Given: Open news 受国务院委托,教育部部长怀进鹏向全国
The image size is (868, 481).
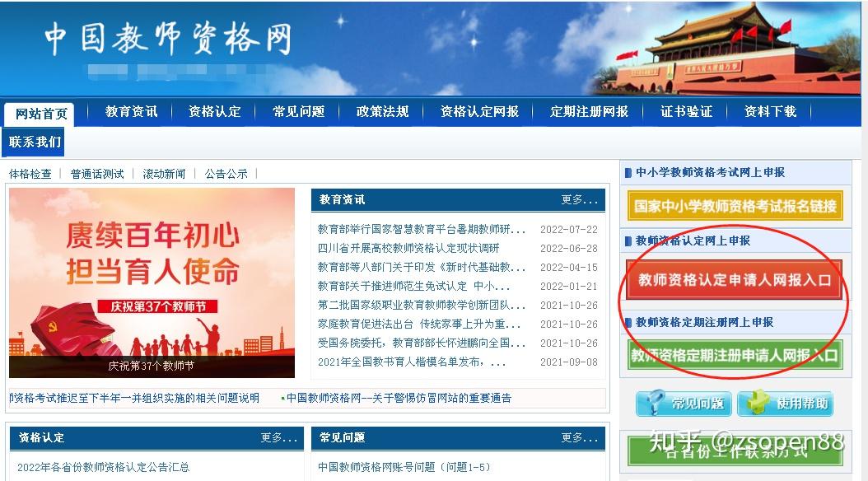Looking at the screenshot, I should [x=422, y=343].
